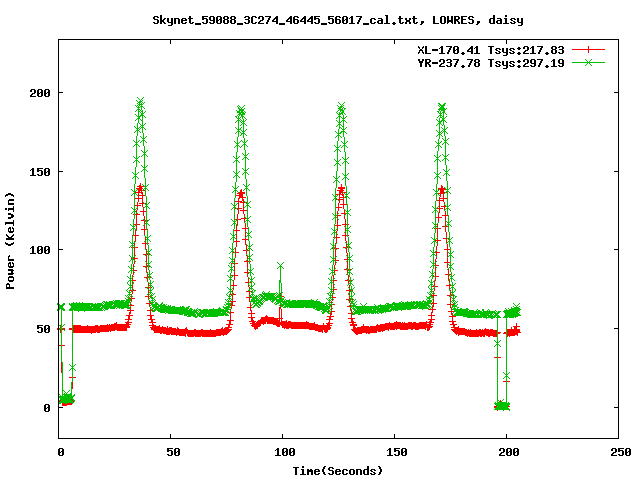Image resolution: width=640 pixels, height=480 pixels.
Task: Click the y-axis tick label 100
Action: (x=40, y=250)
